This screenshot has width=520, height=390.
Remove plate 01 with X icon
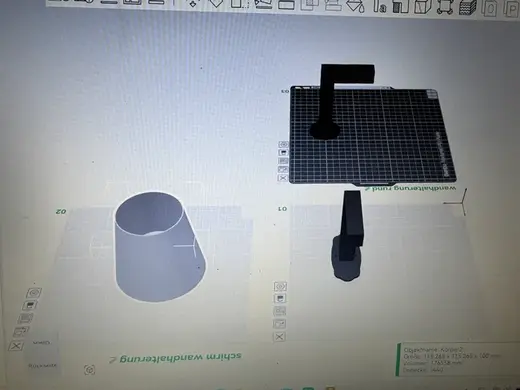[x=279, y=337]
